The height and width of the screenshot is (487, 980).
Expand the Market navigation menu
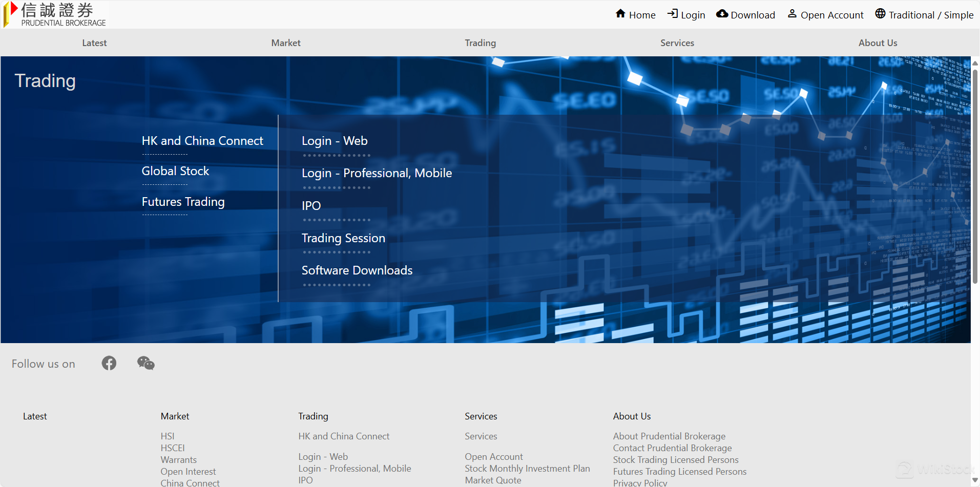click(286, 43)
